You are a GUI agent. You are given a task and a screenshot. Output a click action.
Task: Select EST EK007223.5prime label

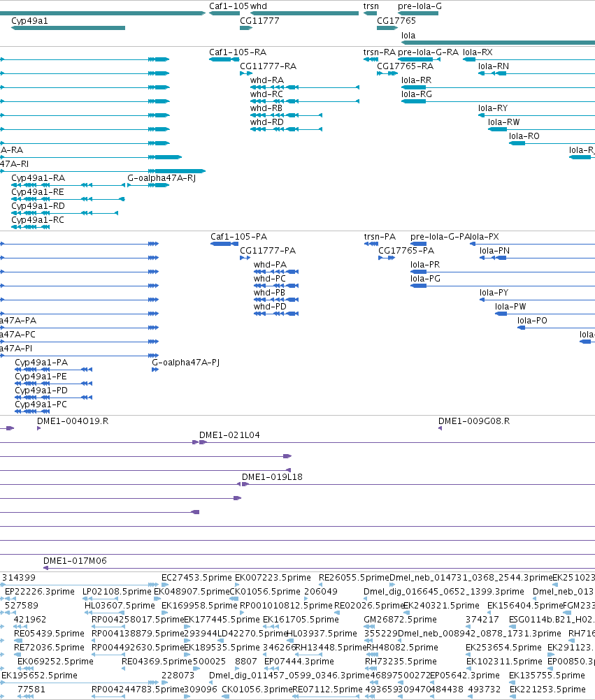coord(273,578)
